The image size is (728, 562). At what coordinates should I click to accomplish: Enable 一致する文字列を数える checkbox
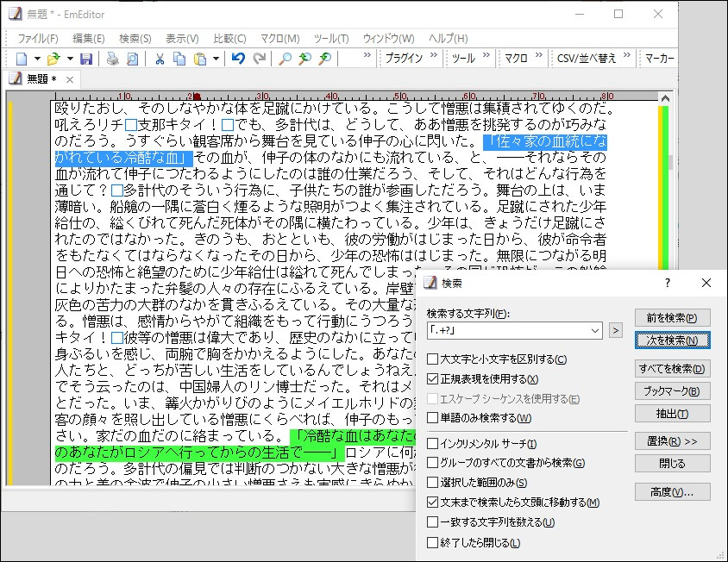click(x=432, y=522)
